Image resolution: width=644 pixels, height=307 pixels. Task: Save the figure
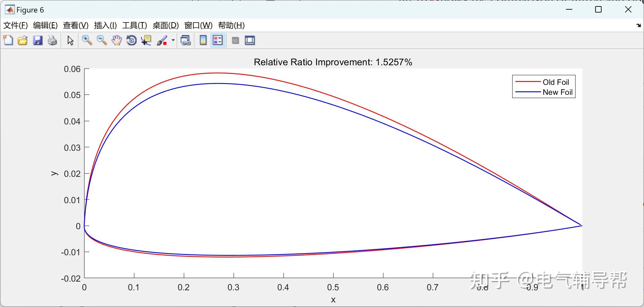[38, 41]
